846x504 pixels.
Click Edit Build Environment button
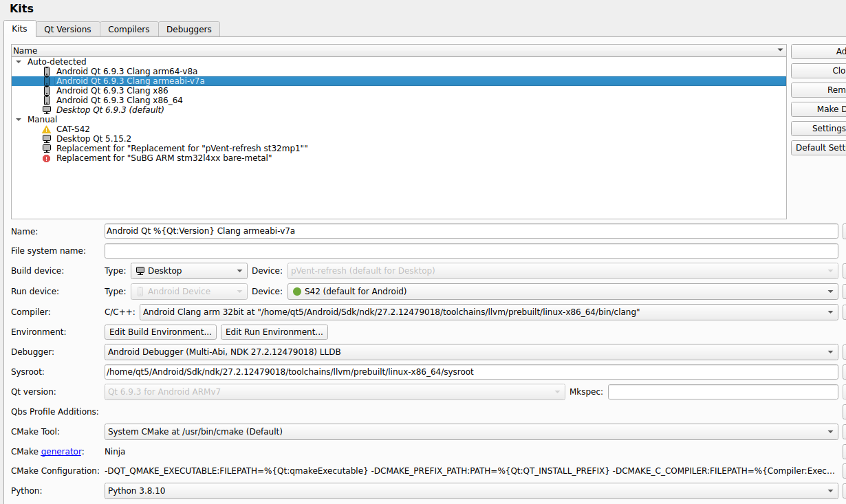pyautogui.click(x=162, y=332)
